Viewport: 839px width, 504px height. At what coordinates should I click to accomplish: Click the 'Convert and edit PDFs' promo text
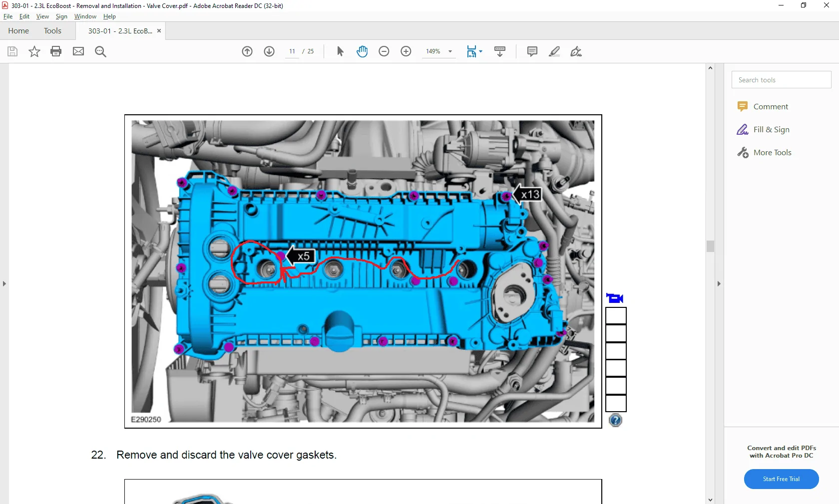(x=782, y=452)
